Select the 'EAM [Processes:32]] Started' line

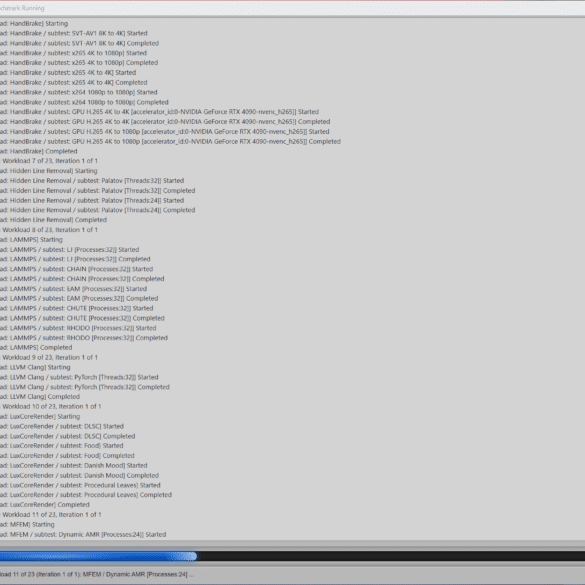click(73, 289)
